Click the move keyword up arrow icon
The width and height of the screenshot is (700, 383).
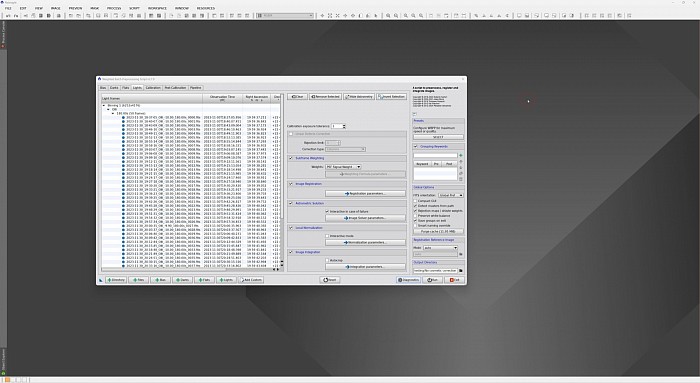461,162
